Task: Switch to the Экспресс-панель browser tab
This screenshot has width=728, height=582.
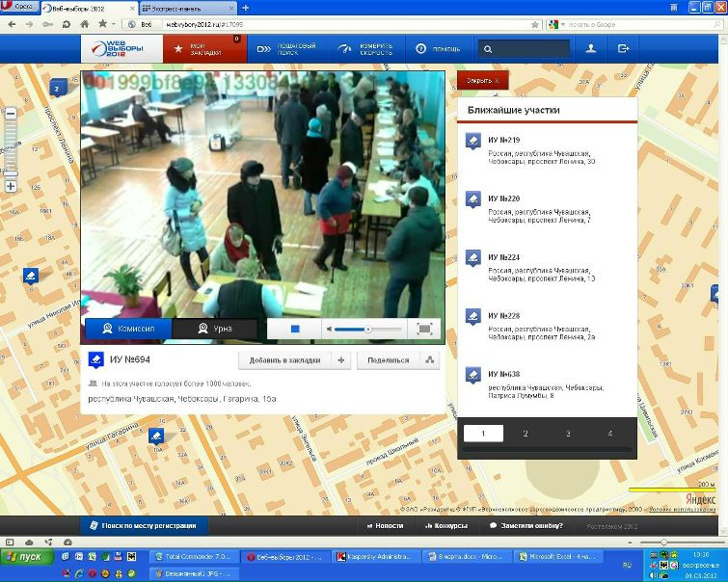Action: click(x=187, y=9)
